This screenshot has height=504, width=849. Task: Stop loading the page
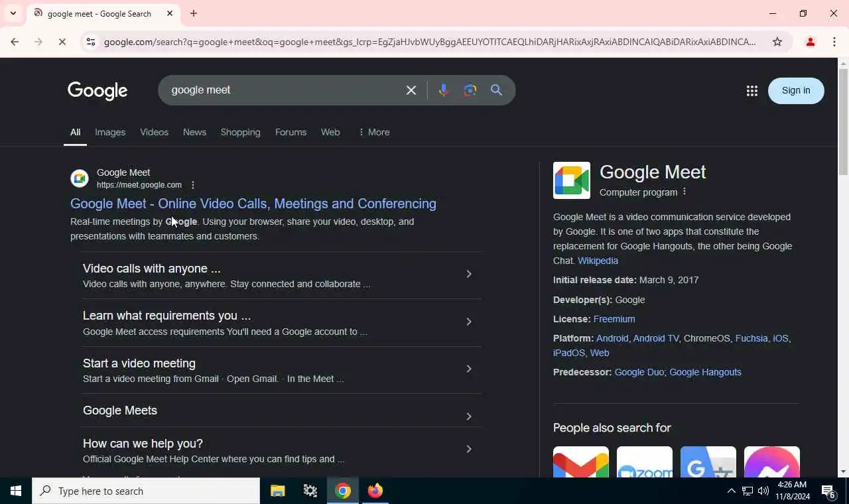62,42
